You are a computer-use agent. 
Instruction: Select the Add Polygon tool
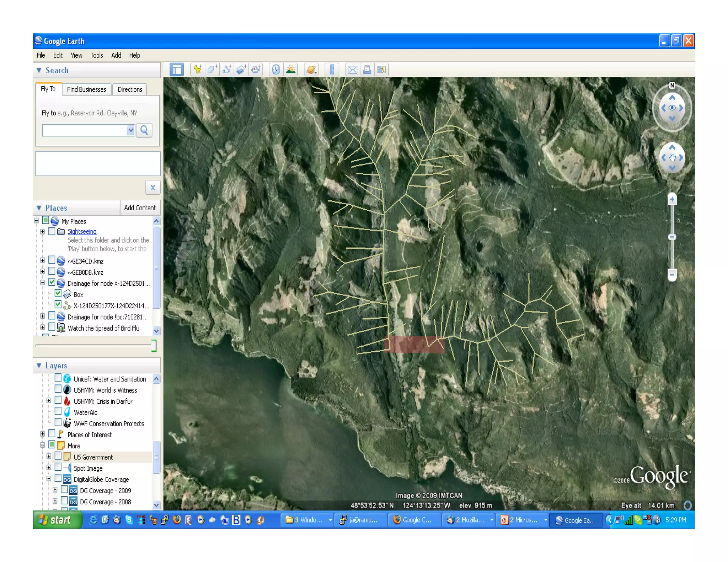click(212, 70)
